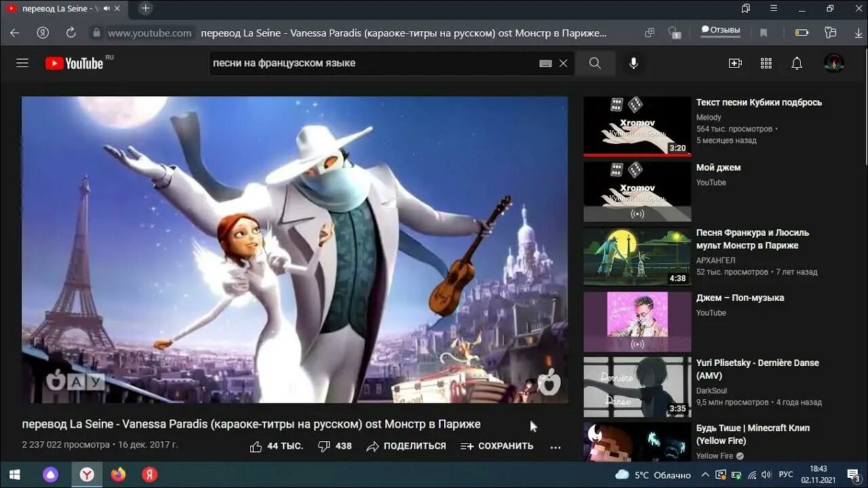Open Текст песни Кубики подбрось title
Viewport: 868px width, 488px height.
pos(759,102)
